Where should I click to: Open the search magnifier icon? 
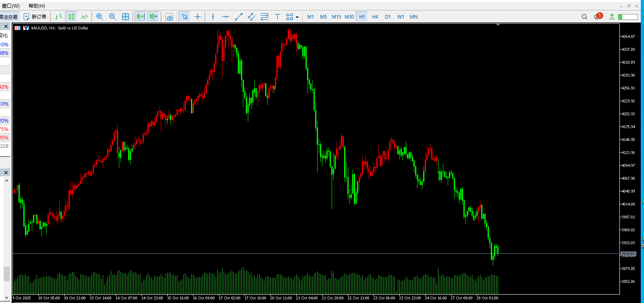click(584, 17)
